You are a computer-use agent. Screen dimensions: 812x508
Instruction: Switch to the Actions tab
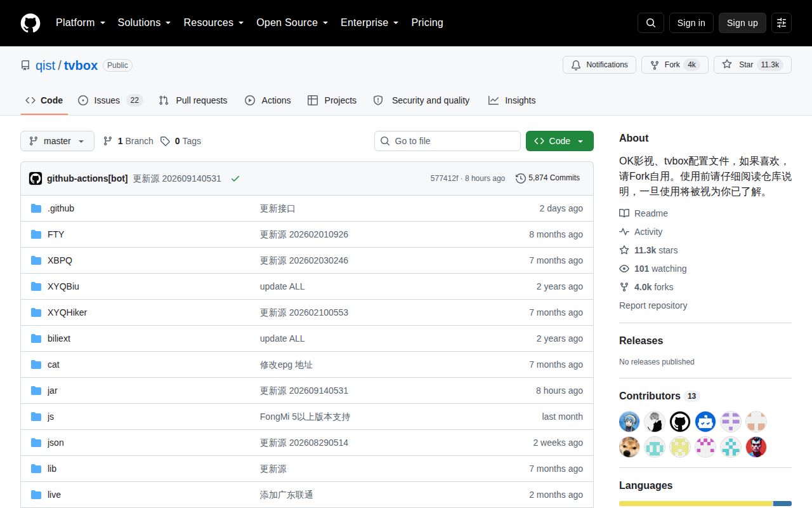(268, 100)
